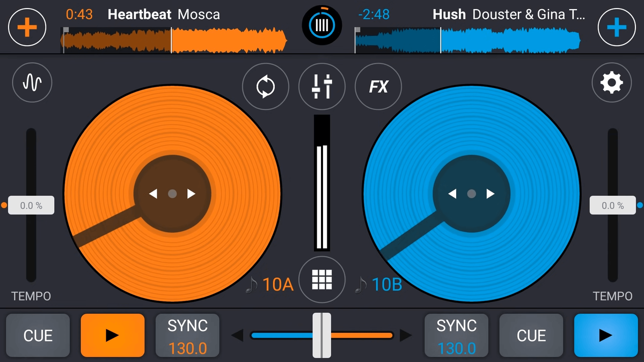The width and height of the screenshot is (644, 362).
Task: Click the Heartbeat Mosca track title
Action: 164,14
